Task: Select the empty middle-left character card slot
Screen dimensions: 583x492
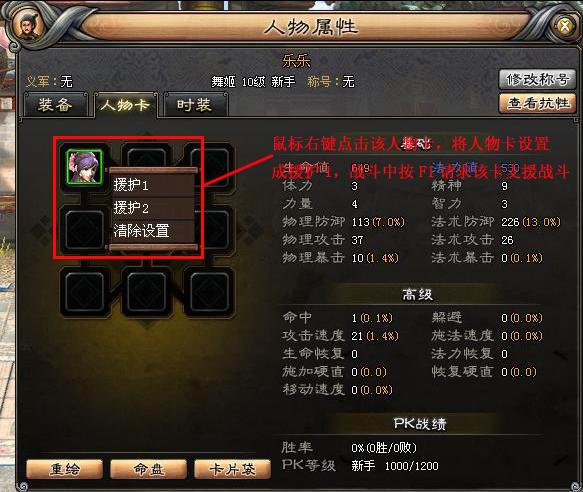Action: pos(85,229)
